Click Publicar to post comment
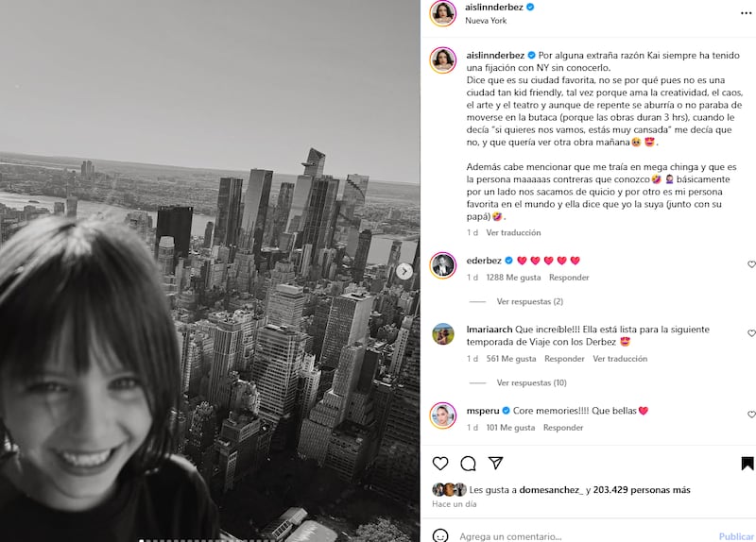Screen dimensions: 756x542 pyautogui.click(x=736, y=536)
